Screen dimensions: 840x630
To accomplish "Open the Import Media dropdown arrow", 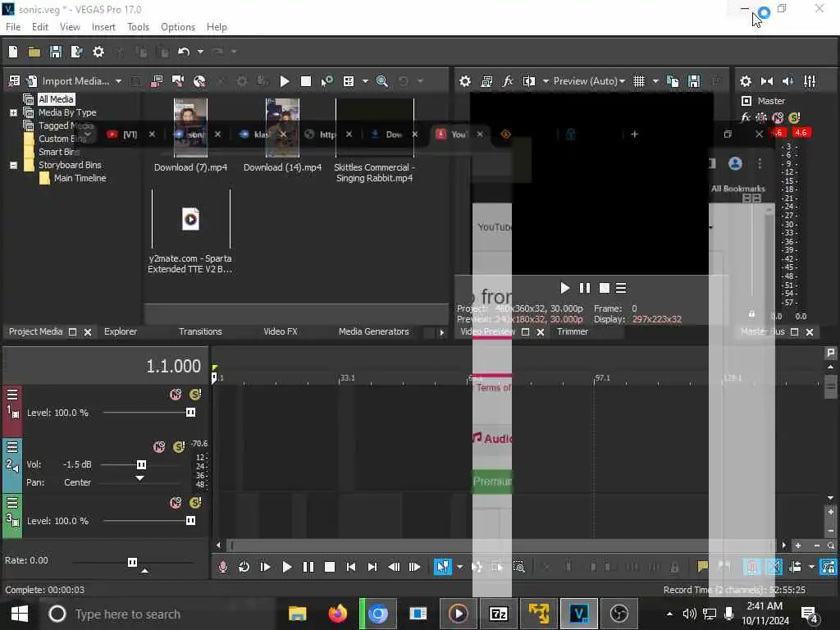I will 118,81.
